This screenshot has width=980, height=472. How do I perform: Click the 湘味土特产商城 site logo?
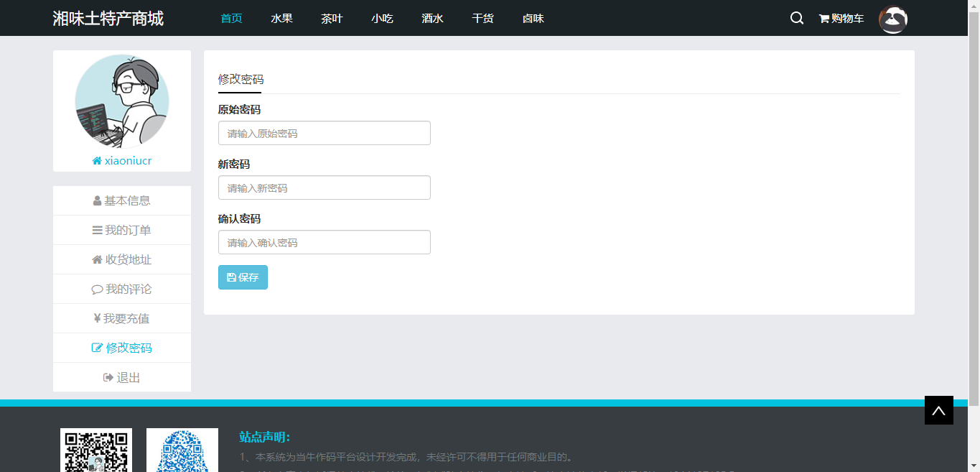click(x=108, y=18)
